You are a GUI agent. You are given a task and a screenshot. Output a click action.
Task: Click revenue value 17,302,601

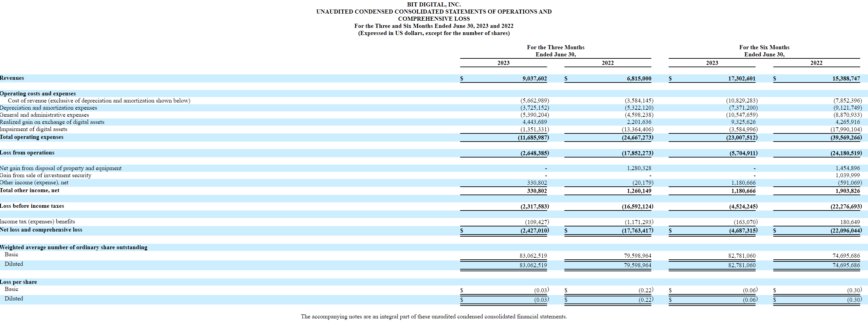(742, 78)
